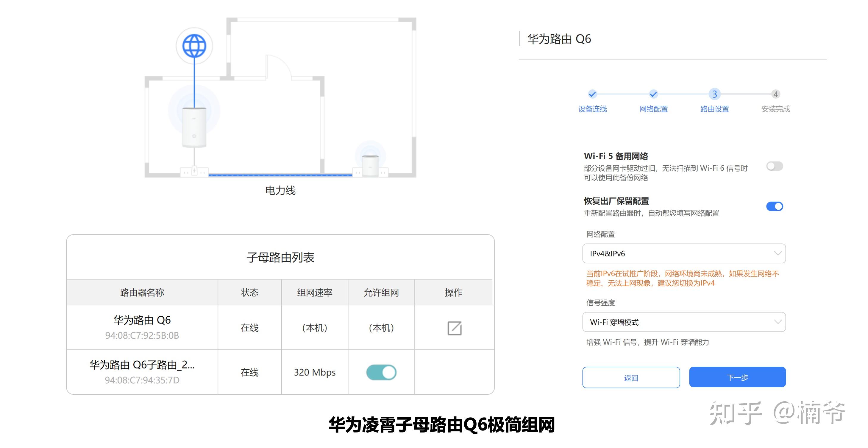This screenshot has height=448, width=868.
Task: Toggle 允许组网 for Q6子路由 row
Action: (x=381, y=373)
